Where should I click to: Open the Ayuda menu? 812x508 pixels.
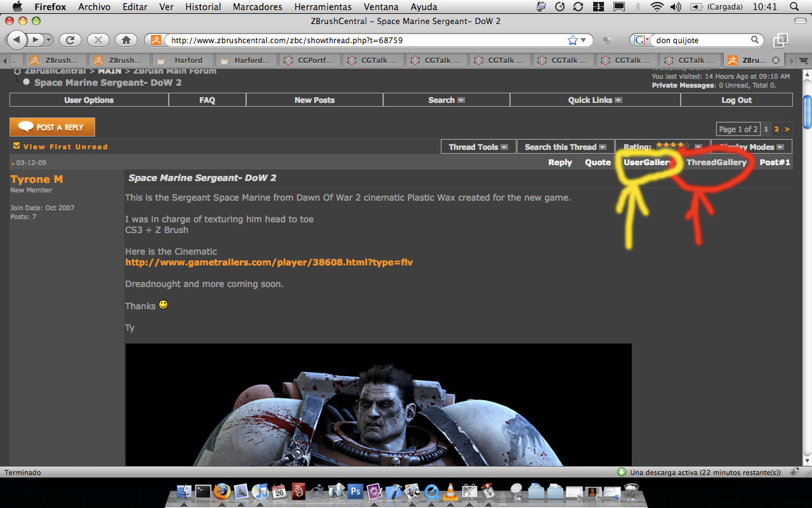pos(424,7)
